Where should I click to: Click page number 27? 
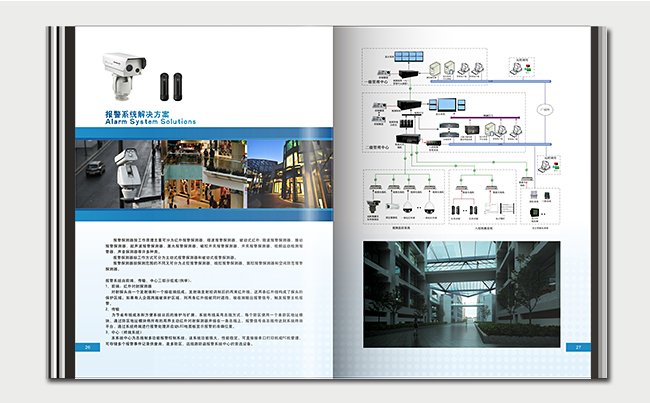(578, 347)
